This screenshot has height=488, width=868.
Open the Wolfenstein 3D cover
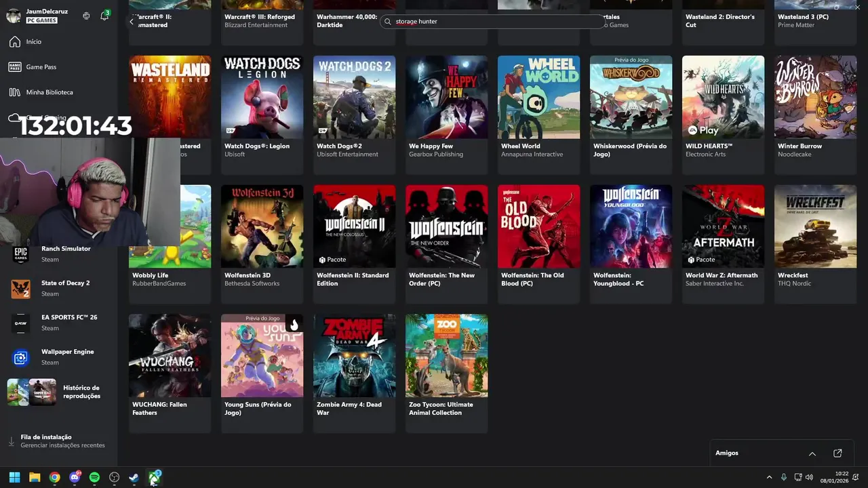(262, 226)
